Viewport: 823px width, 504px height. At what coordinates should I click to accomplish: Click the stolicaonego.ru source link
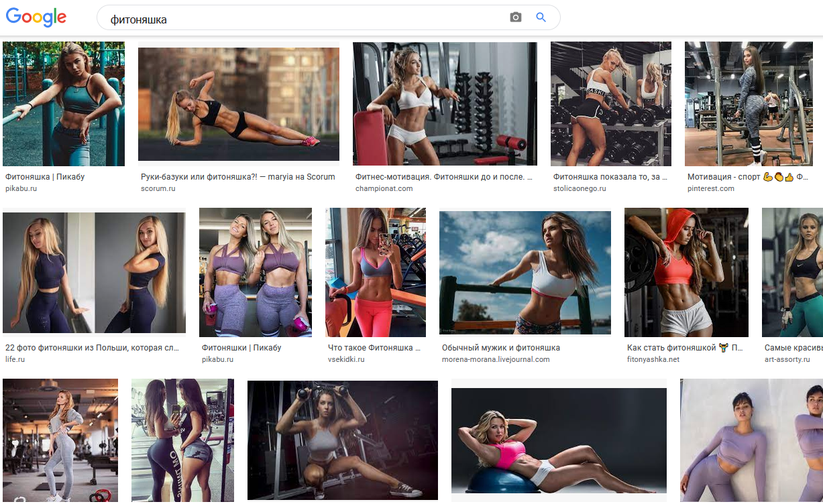point(579,189)
